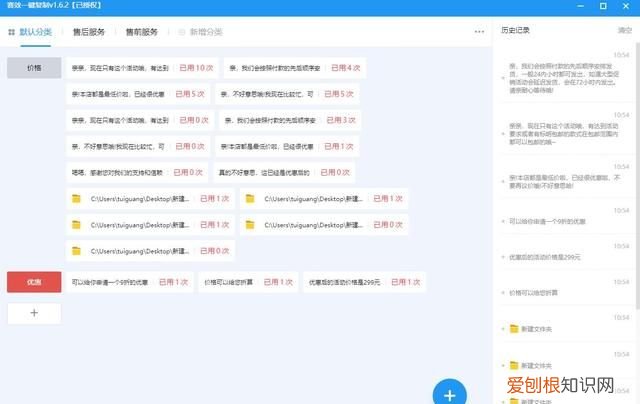Copy the 嗯嗯，感谢您对我们的支持 phrase
This screenshot has width=640, height=404.
coord(137,172)
